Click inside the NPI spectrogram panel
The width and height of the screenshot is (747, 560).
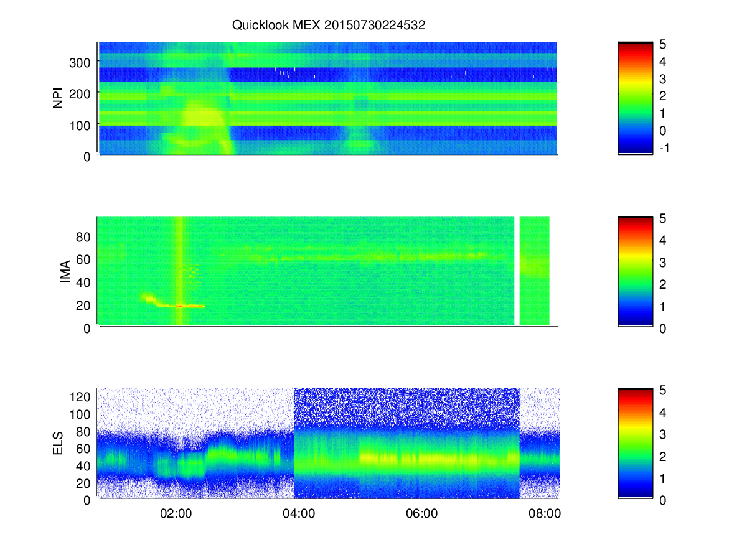(327, 98)
